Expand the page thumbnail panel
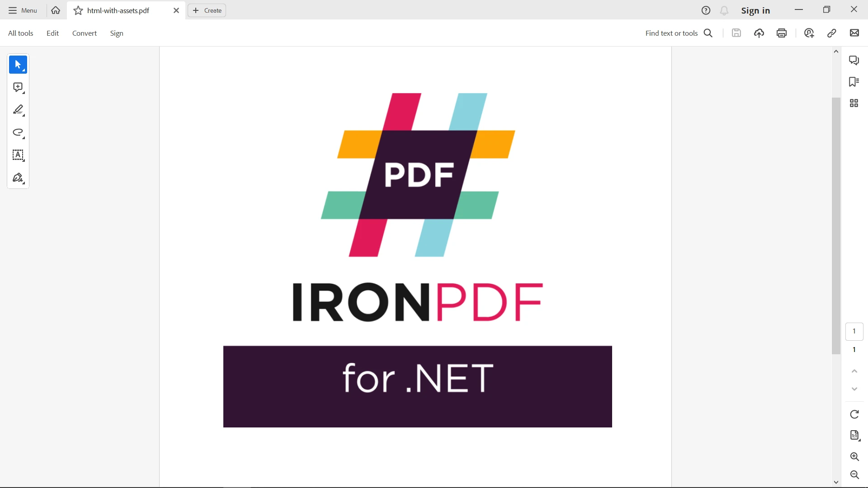The height and width of the screenshot is (488, 868). click(854, 103)
